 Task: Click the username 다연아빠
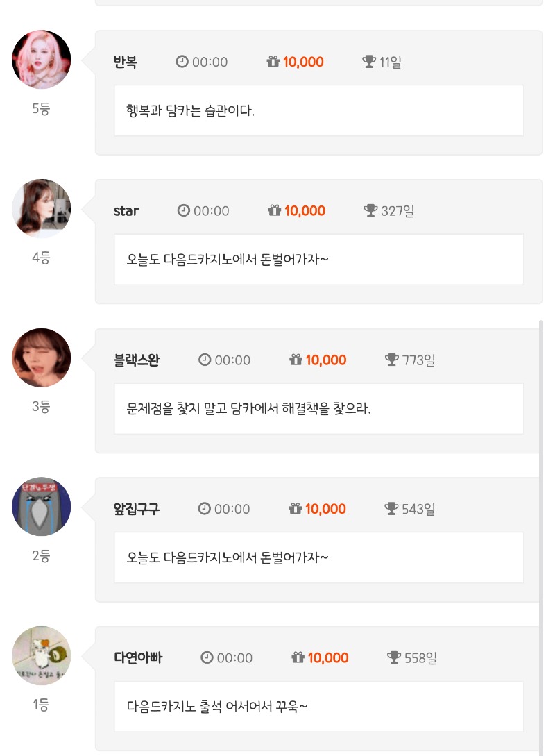click(x=138, y=657)
